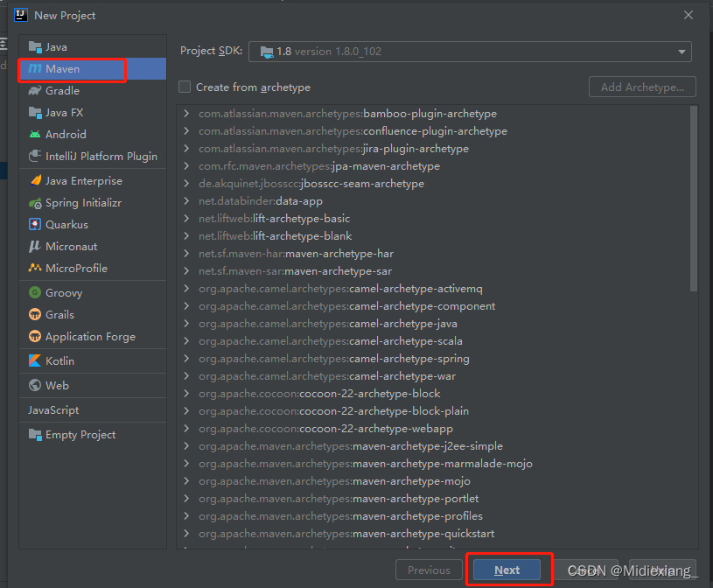The width and height of the screenshot is (713, 588).
Task: Select camel-archetype-activemq row
Action: (340, 289)
